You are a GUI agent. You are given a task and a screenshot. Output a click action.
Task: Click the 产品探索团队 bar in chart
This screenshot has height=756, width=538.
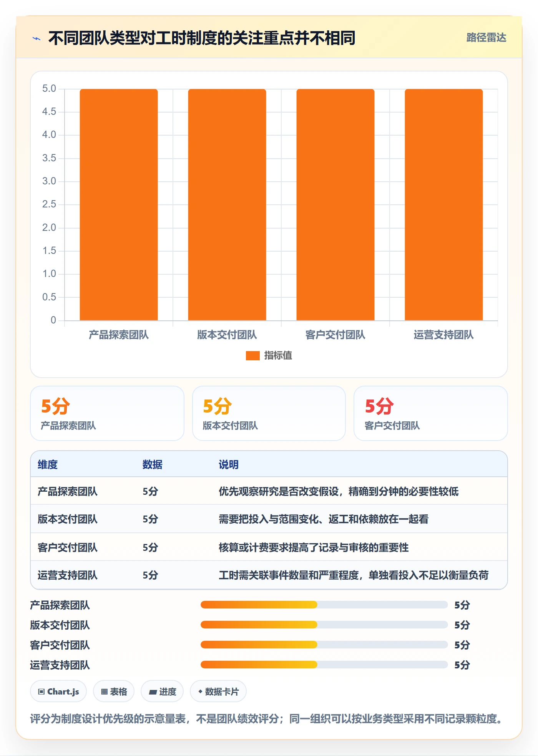click(x=119, y=204)
